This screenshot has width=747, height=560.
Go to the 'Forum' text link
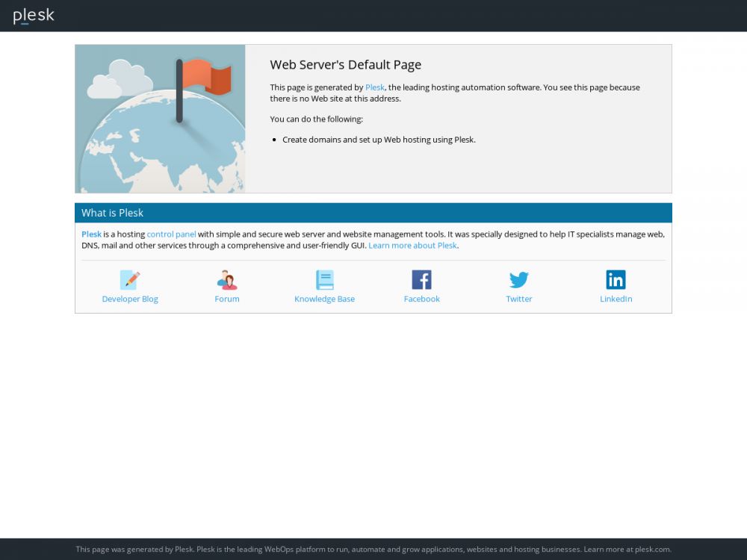pos(227,299)
